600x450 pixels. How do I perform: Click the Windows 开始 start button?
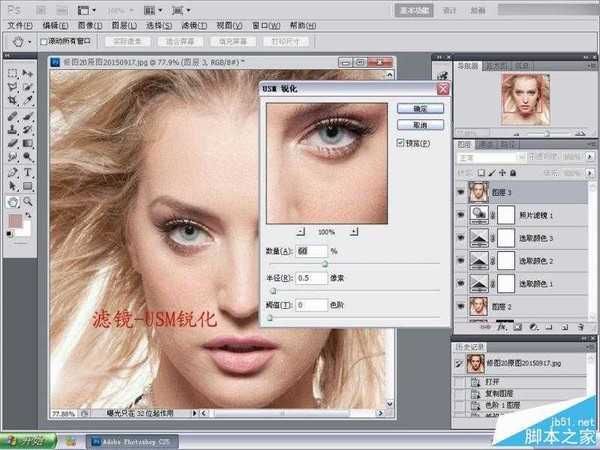pos(28,441)
